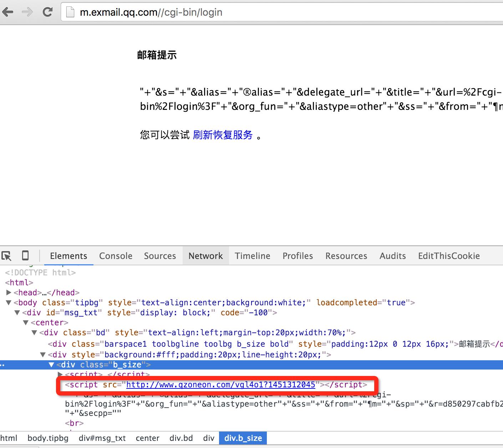Click the page icon in address bar

coord(70,12)
